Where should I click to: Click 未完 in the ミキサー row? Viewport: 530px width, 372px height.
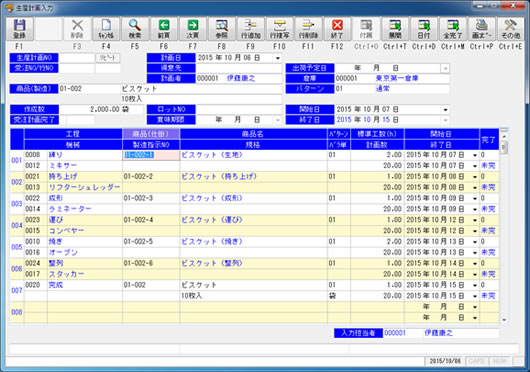click(x=488, y=166)
